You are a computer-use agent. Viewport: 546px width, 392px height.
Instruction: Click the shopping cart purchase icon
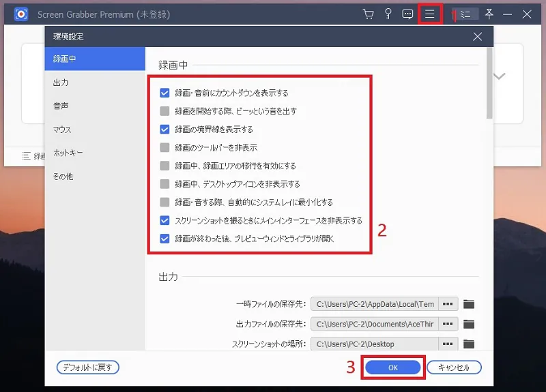[x=369, y=14]
